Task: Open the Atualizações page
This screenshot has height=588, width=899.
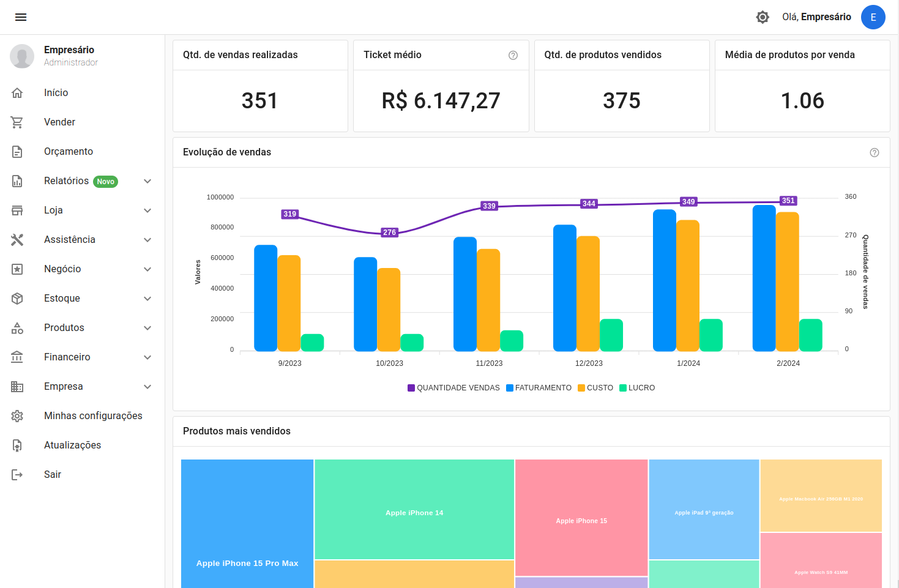Action: pyautogui.click(x=72, y=445)
